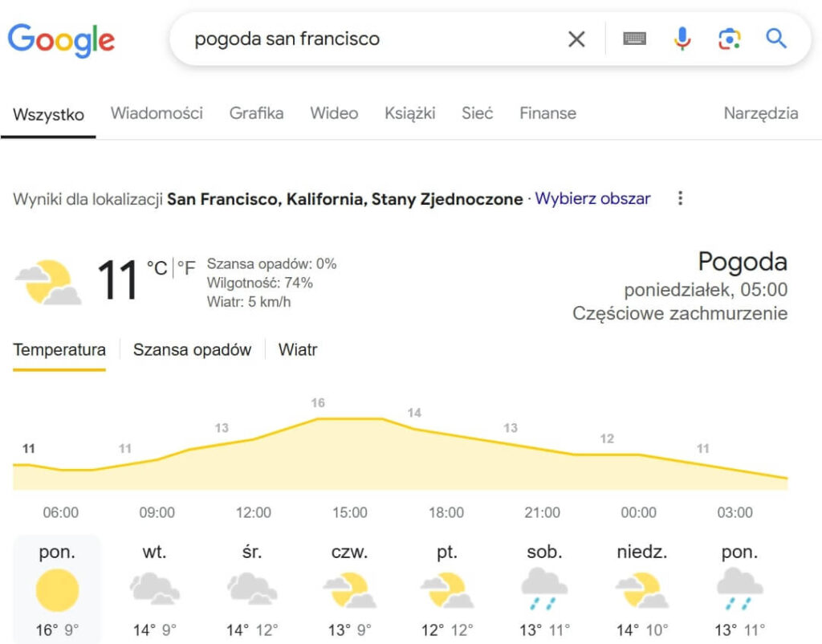Open Google Lens image search icon
The image size is (822, 644).
729,38
